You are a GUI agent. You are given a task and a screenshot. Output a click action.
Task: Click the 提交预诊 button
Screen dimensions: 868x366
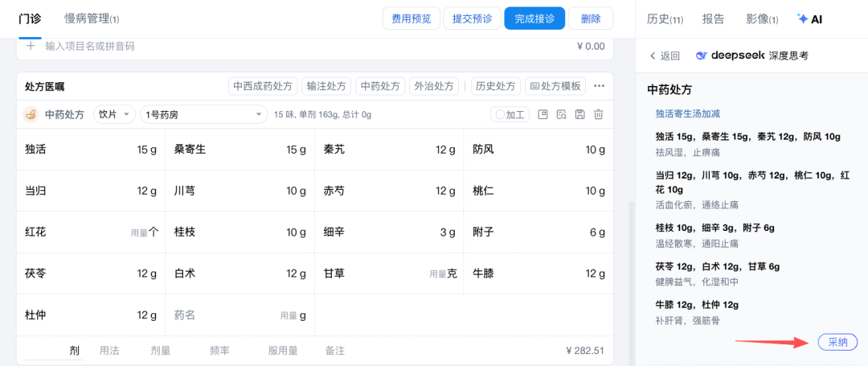click(473, 19)
